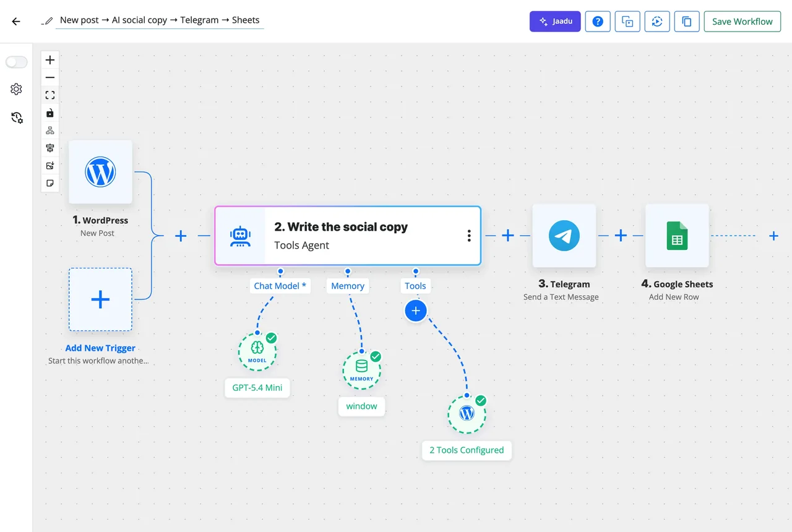Insert step before the Tools Agent
This screenshot has height=532, width=792.
coord(181,236)
